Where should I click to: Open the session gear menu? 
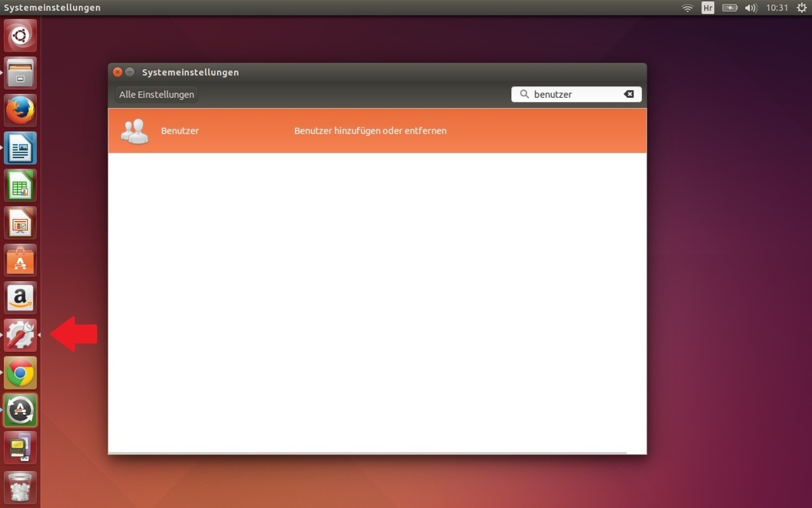[801, 8]
